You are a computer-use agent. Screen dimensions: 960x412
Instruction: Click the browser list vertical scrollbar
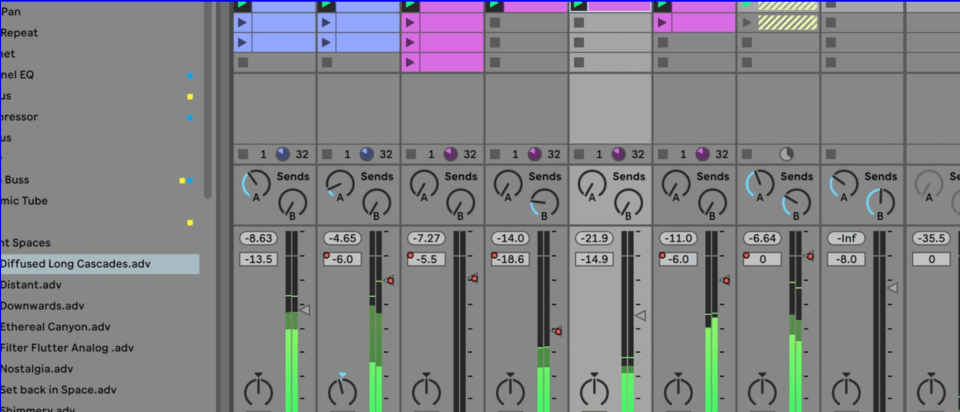pyautogui.click(x=208, y=98)
